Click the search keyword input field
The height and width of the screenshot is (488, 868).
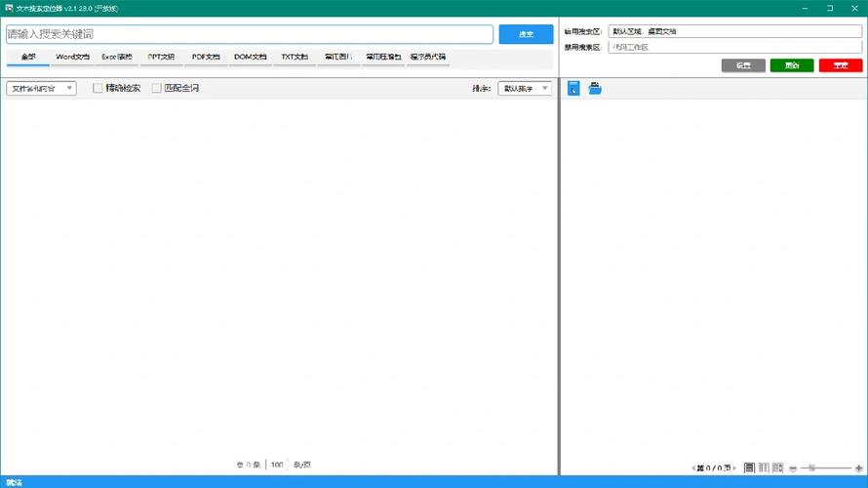(x=249, y=34)
